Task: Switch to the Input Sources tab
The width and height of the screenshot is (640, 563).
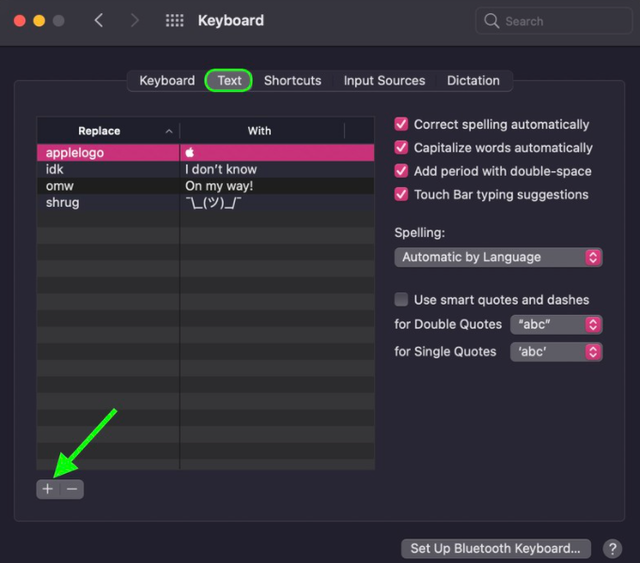Action: click(x=384, y=80)
